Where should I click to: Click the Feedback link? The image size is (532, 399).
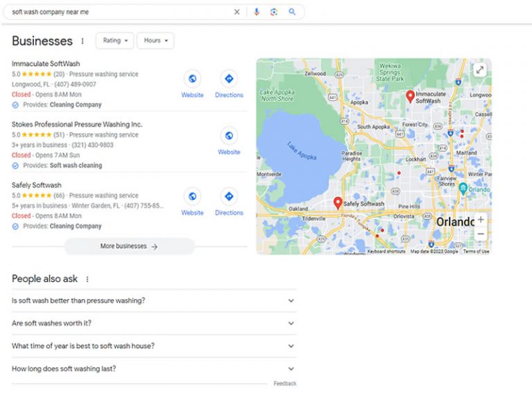(285, 383)
